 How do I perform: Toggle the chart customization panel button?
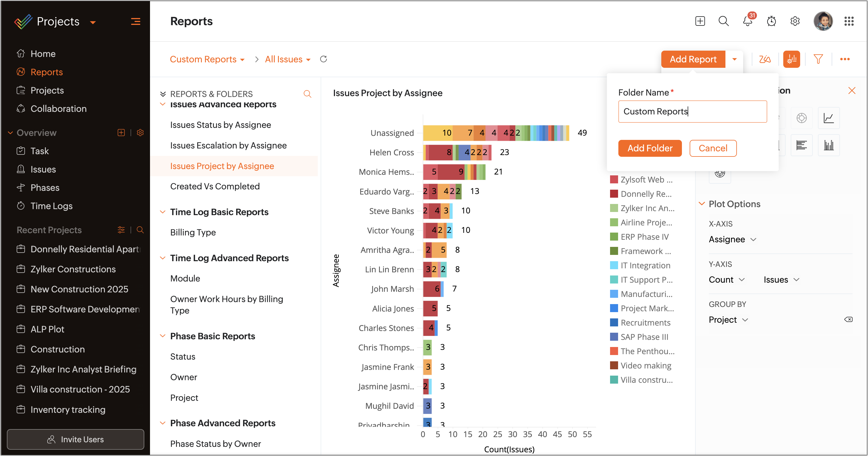click(x=791, y=59)
